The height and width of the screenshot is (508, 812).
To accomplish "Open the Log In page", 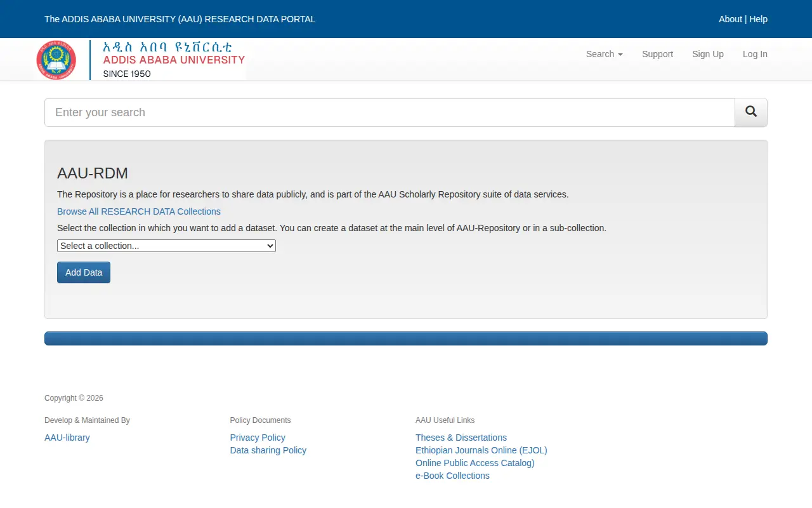I will point(755,54).
